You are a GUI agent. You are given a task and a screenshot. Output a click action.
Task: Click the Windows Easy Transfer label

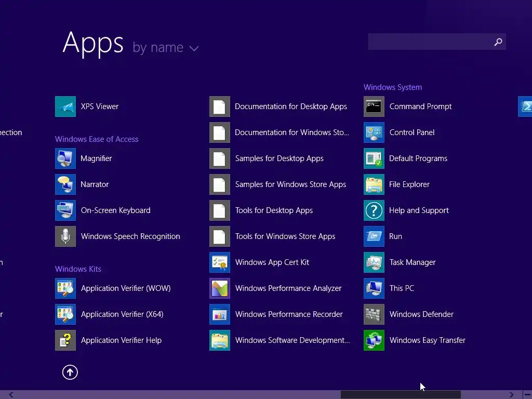[x=427, y=340]
